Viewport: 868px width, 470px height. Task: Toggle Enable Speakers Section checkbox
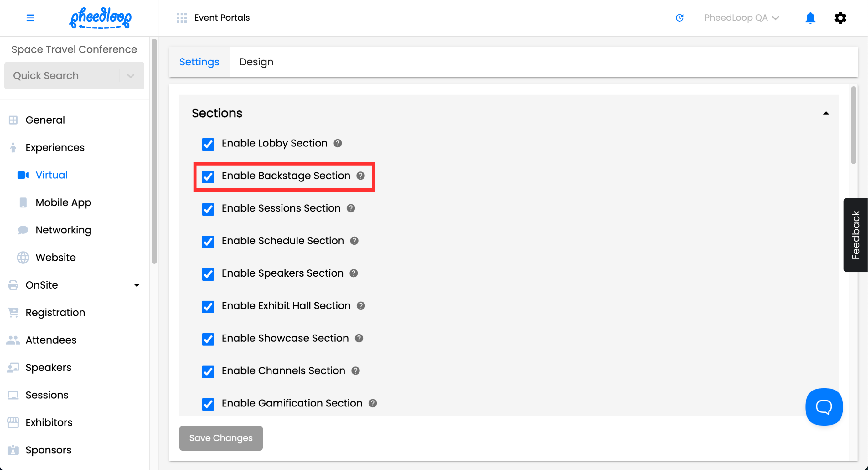tap(208, 274)
